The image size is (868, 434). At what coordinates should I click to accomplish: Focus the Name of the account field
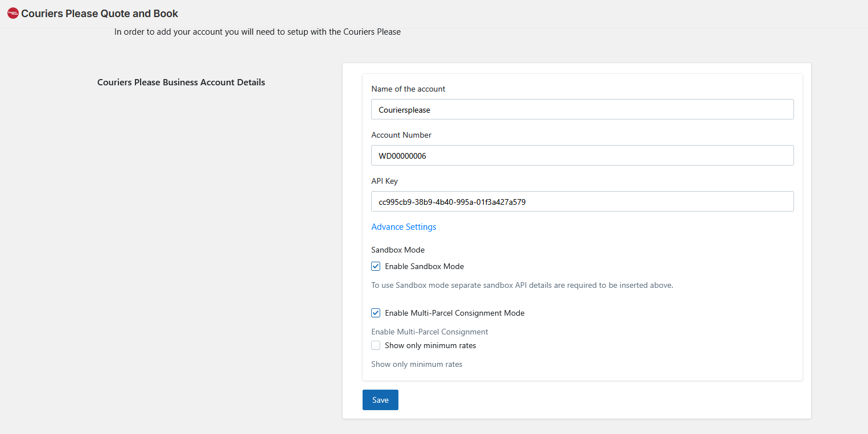click(x=582, y=110)
